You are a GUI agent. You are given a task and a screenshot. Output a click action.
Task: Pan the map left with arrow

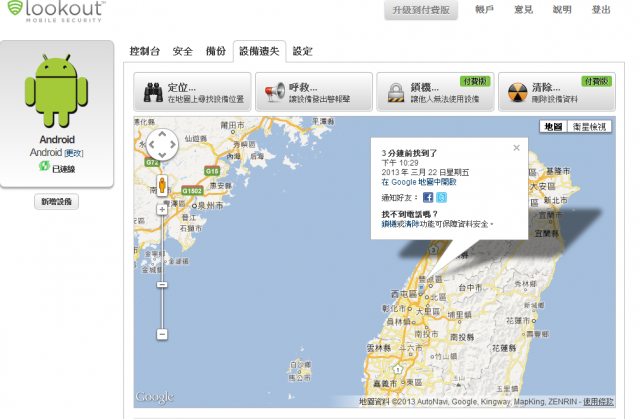click(152, 144)
